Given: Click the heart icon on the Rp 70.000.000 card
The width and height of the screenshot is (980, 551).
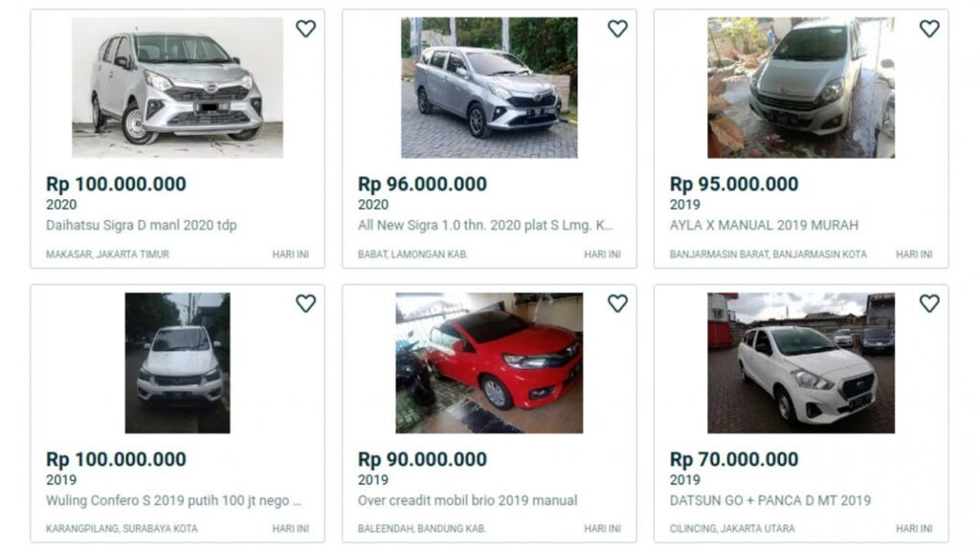Looking at the screenshot, I should [x=927, y=303].
